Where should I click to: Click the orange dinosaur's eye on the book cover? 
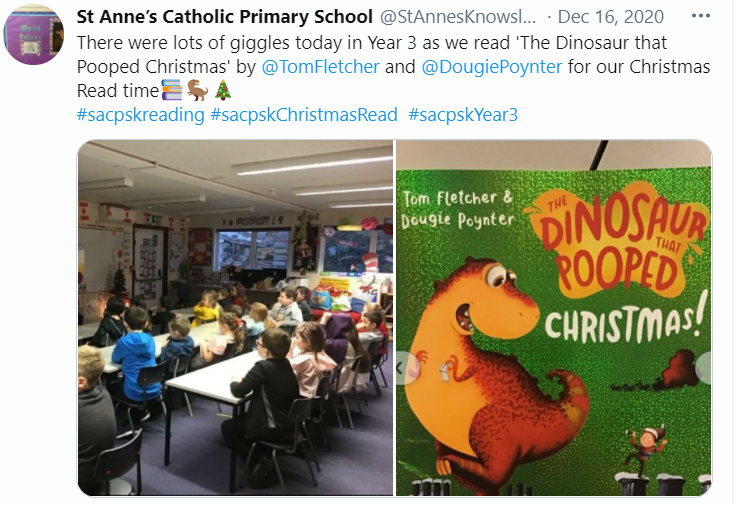pyautogui.click(x=497, y=277)
